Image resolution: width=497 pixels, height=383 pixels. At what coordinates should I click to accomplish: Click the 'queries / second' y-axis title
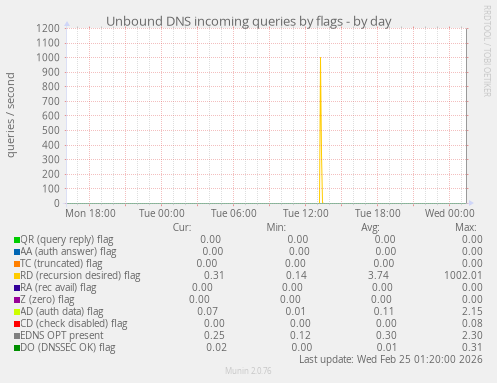[11, 115]
